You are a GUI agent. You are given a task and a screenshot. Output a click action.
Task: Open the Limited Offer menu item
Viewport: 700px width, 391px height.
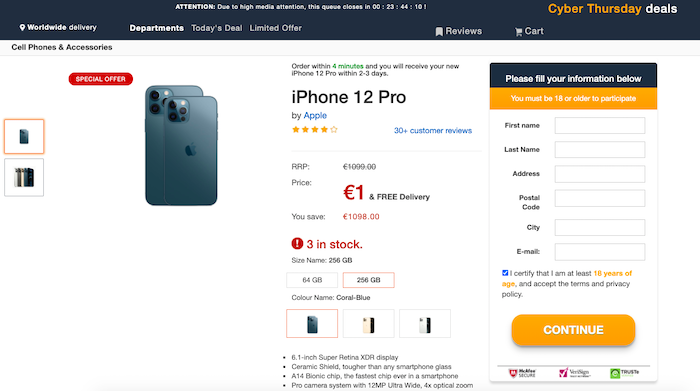(x=275, y=28)
